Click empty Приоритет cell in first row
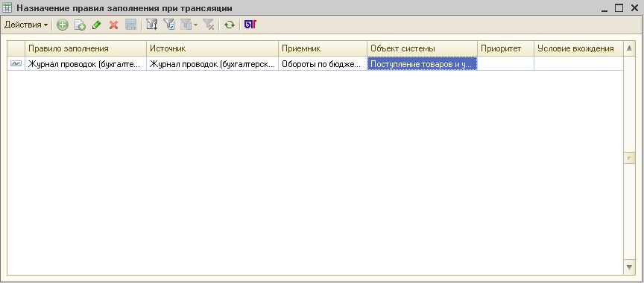The image size is (644, 283). tap(505, 63)
